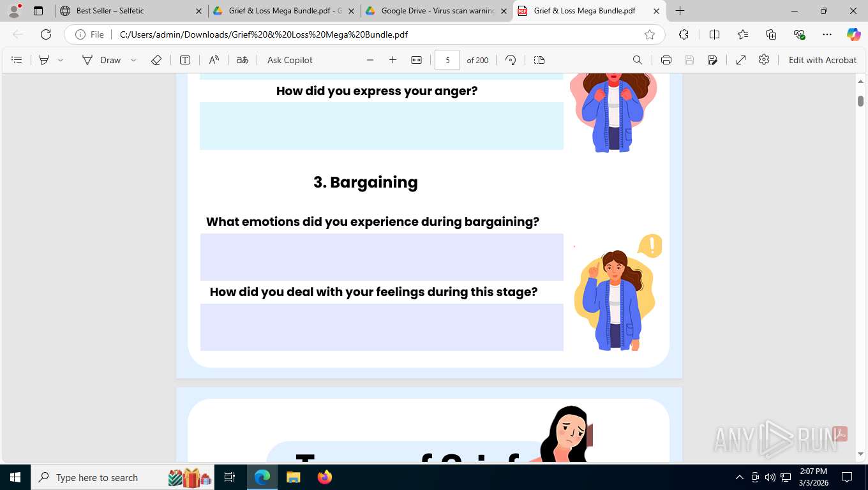Click the taskbar search box
This screenshot has width=868, height=490.
[x=122, y=477]
